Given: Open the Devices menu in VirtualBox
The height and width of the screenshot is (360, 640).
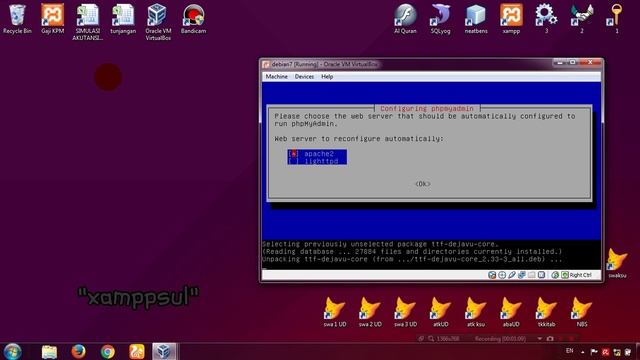Looking at the screenshot, I should tap(304, 77).
